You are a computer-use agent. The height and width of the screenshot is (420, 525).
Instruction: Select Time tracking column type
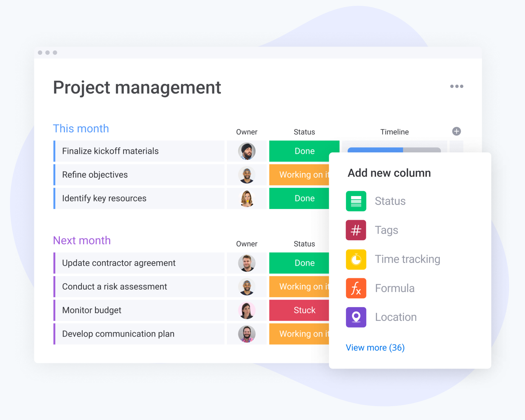coord(407,259)
